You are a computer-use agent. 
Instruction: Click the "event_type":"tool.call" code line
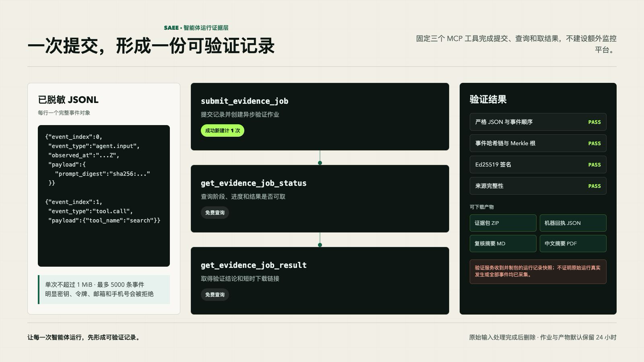pyautogui.click(x=91, y=211)
